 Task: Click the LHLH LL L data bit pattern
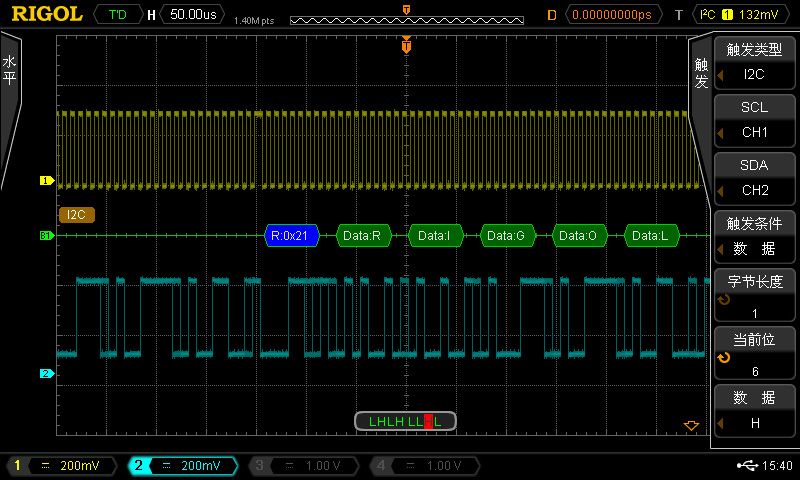pos(405,421)
